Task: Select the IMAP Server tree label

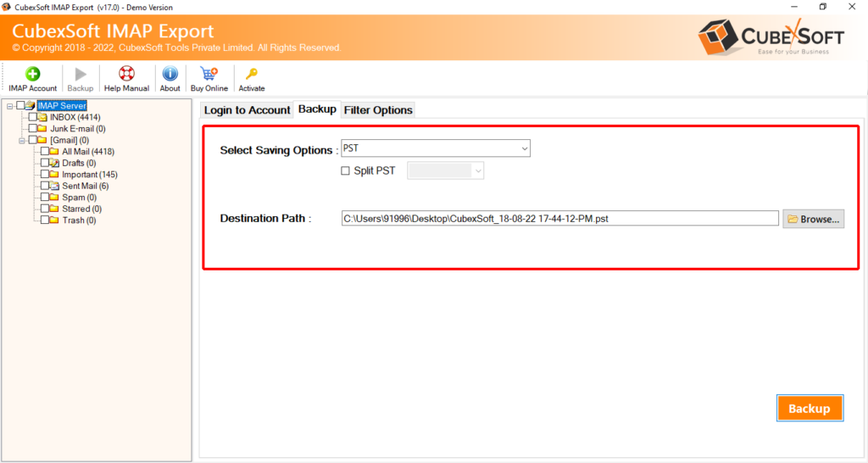Action: (62, 105)
